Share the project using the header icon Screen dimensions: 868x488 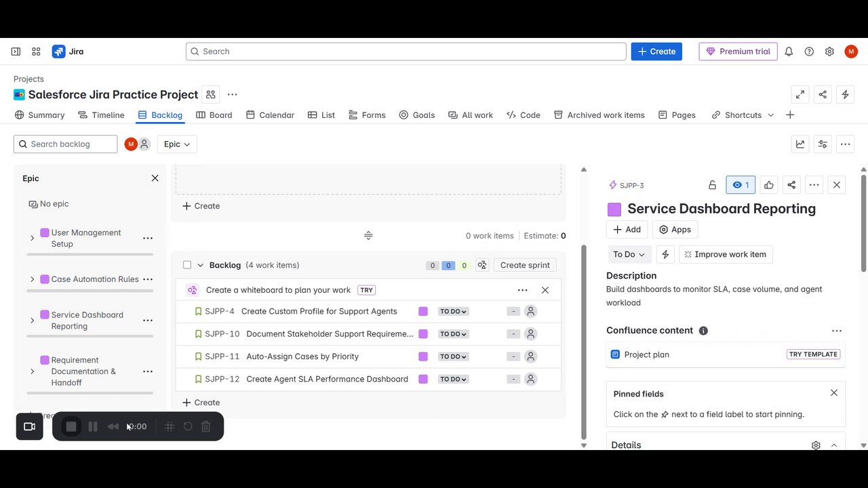(x=823, y=95)
